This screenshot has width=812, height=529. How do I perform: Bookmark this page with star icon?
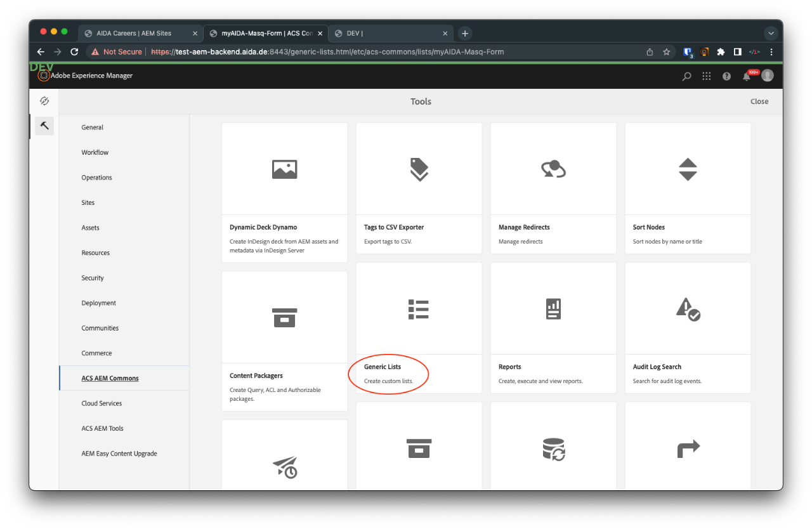tap(666, 52)
